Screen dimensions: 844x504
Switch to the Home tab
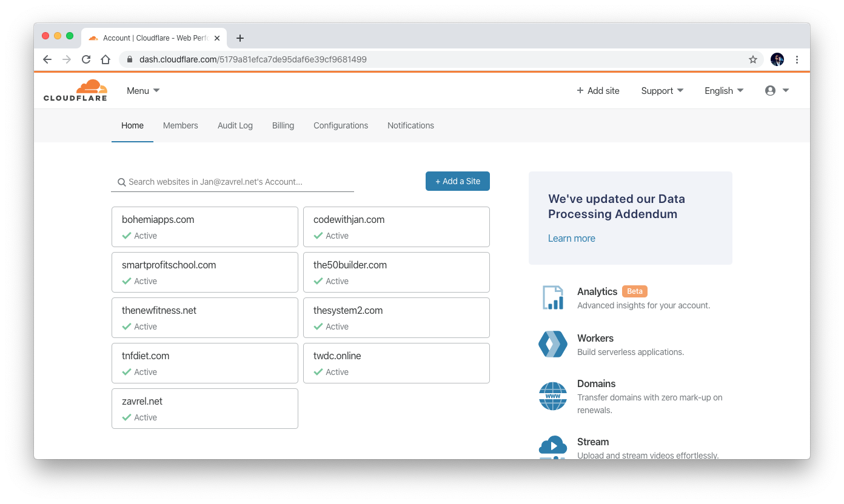pyautogui.click(x=132, y=125)
